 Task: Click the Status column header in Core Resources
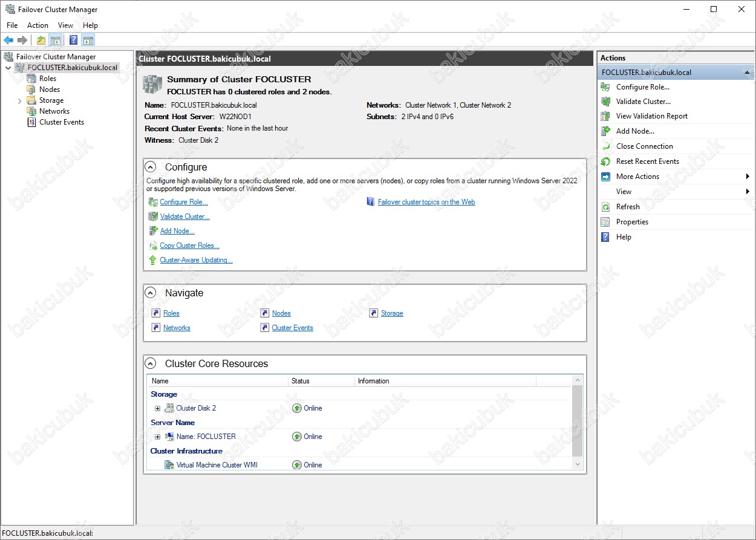tap(322, 381)
